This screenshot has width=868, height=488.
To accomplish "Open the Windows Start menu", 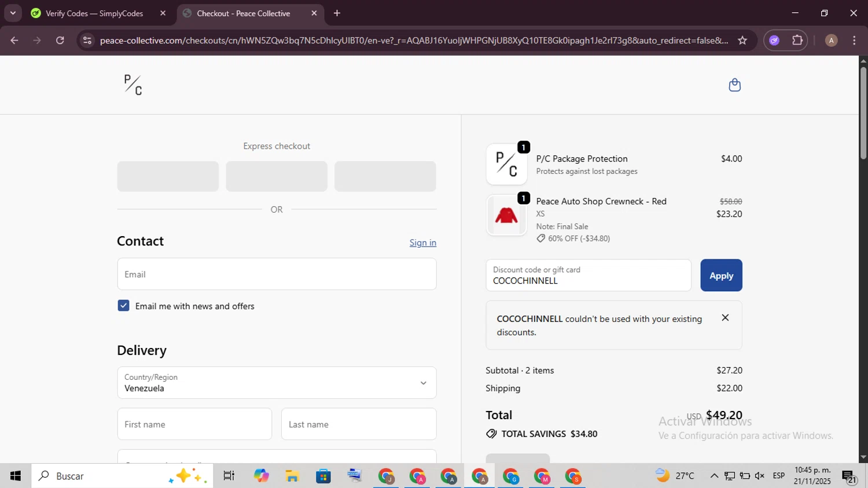I will pos(16,476).
